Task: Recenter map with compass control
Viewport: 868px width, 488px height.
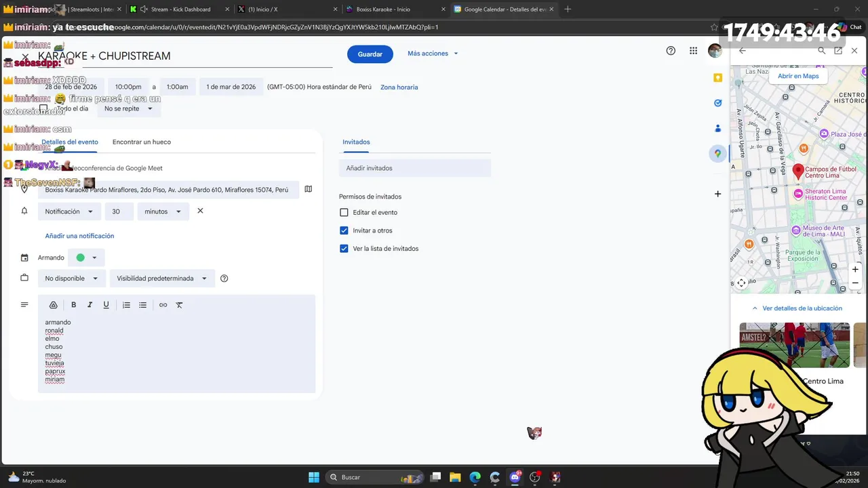Action: [741, 283]
